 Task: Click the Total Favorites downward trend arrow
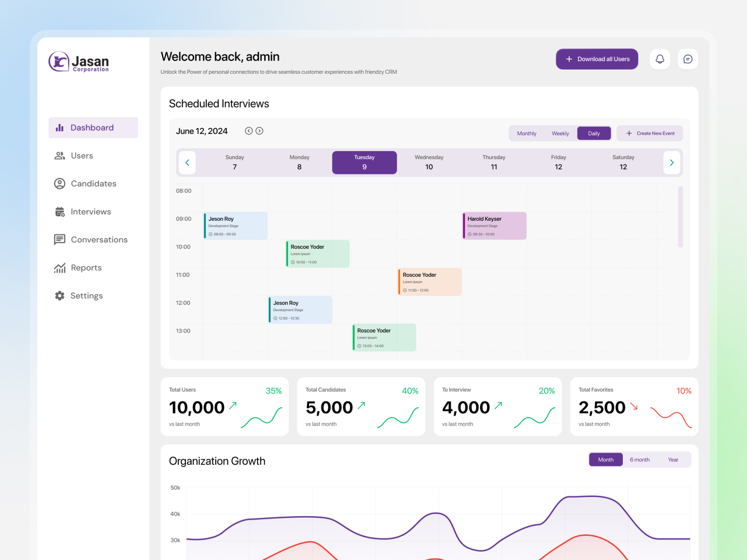point(634,406)
